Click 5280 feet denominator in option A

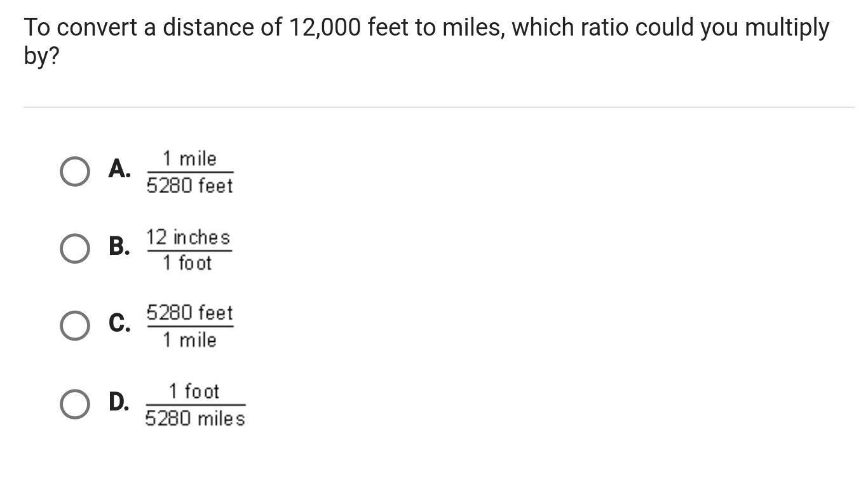[x=189, y=186]
